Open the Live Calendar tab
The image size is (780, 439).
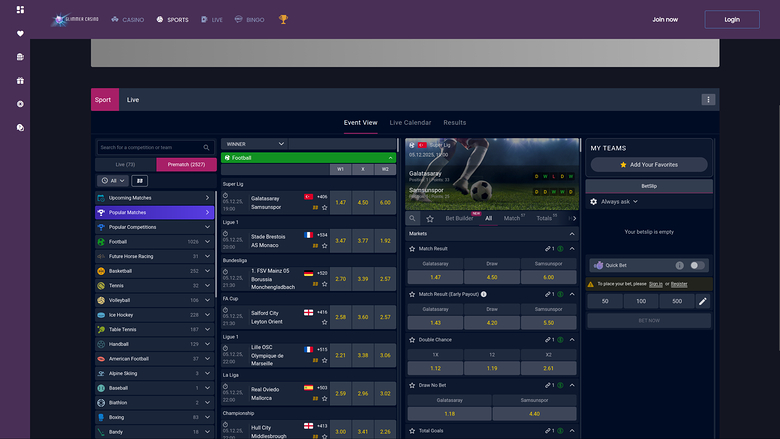click(x=410, y=123)
